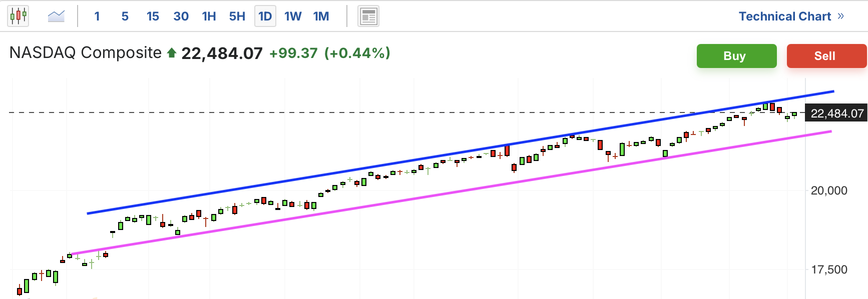Open the Technical Chart link
Viewport: 868px width, 299px height.
(x=791, y=16)
